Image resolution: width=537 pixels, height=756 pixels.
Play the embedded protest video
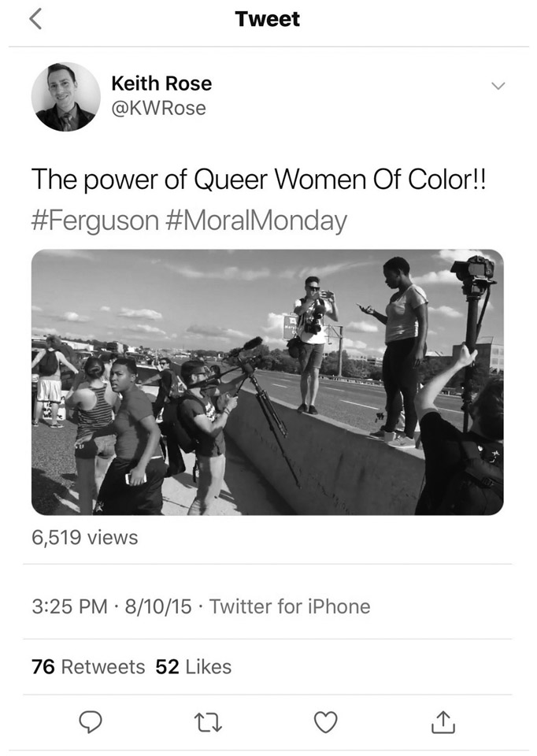click(x=268, y=382)
